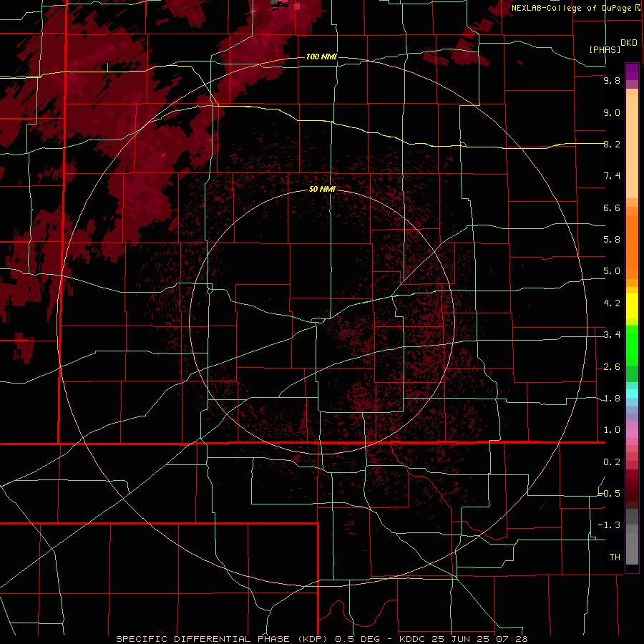Click the 0.2 value on the color scale
Screen dimensions: 644x644
point(612,462)
